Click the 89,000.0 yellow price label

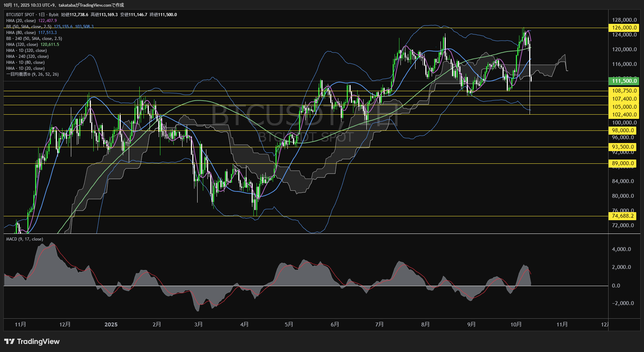(x=623, y=163)
